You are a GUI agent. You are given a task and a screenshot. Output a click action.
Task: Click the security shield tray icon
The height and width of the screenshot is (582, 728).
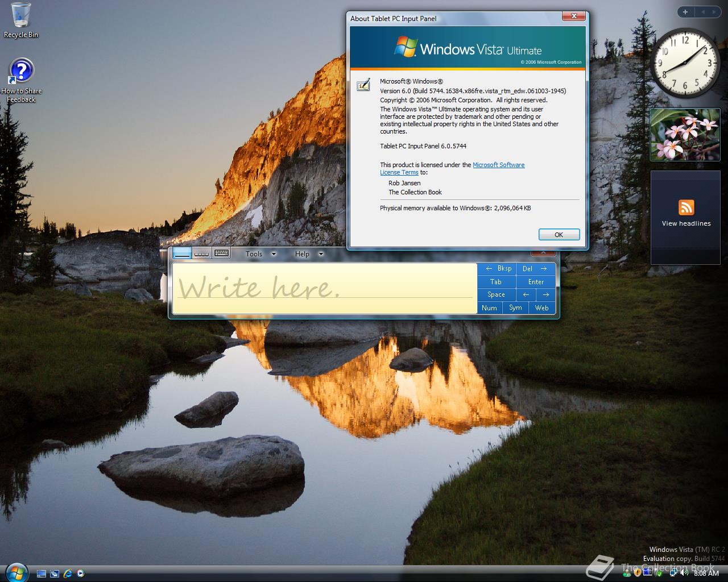(x=638, y=573)
